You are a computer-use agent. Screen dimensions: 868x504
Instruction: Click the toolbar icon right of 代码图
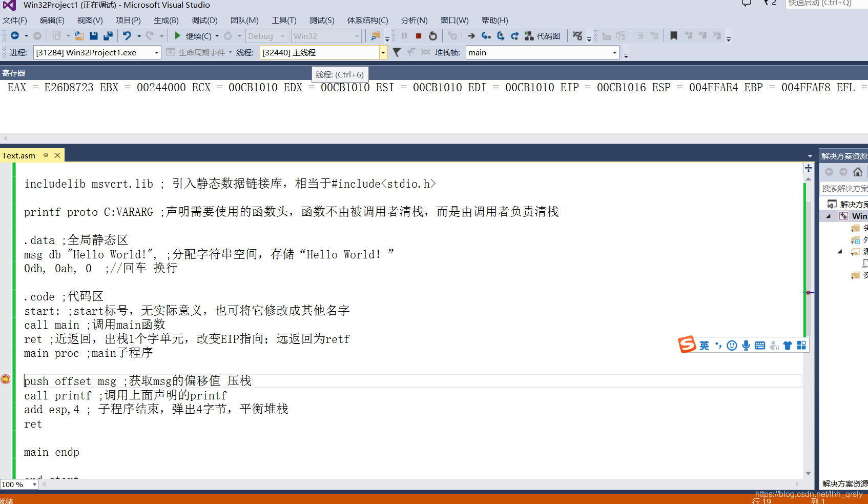577,36
